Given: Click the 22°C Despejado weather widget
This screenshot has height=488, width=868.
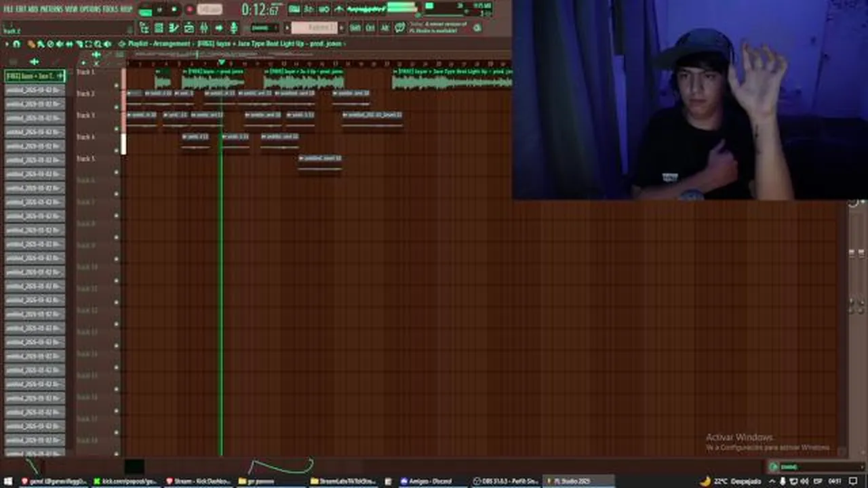Looking at the screenshot, I should (x=730, y=481).
